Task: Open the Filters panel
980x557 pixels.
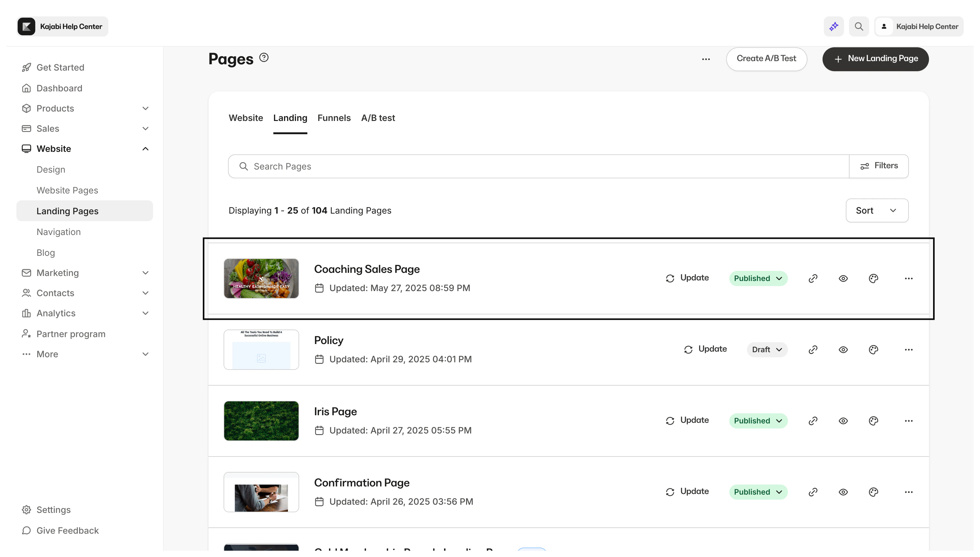Action: pos(879,166)
